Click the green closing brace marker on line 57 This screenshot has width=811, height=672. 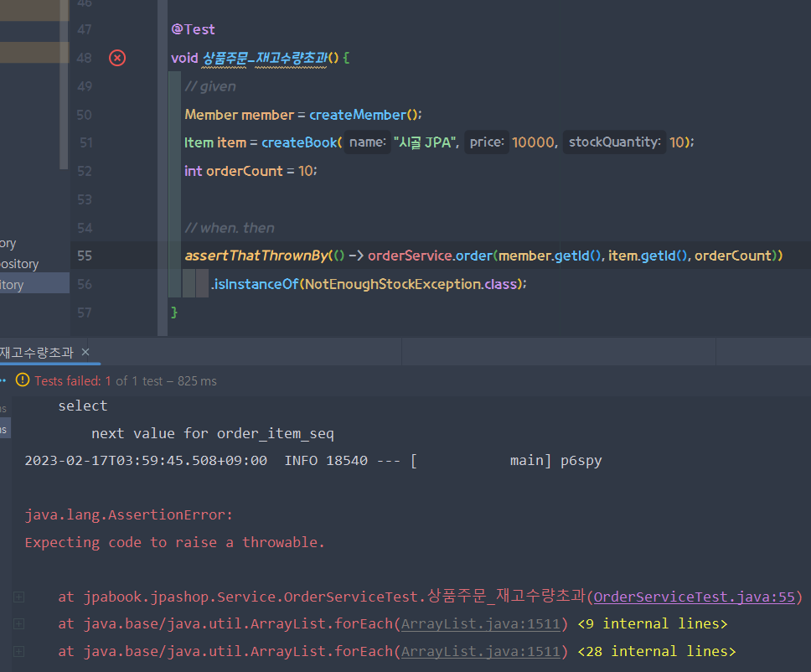coord(174,311)
